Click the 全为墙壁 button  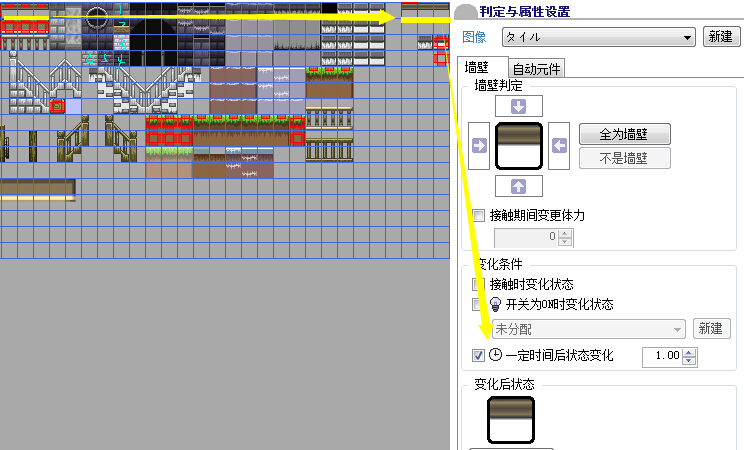tap(624, 134)
